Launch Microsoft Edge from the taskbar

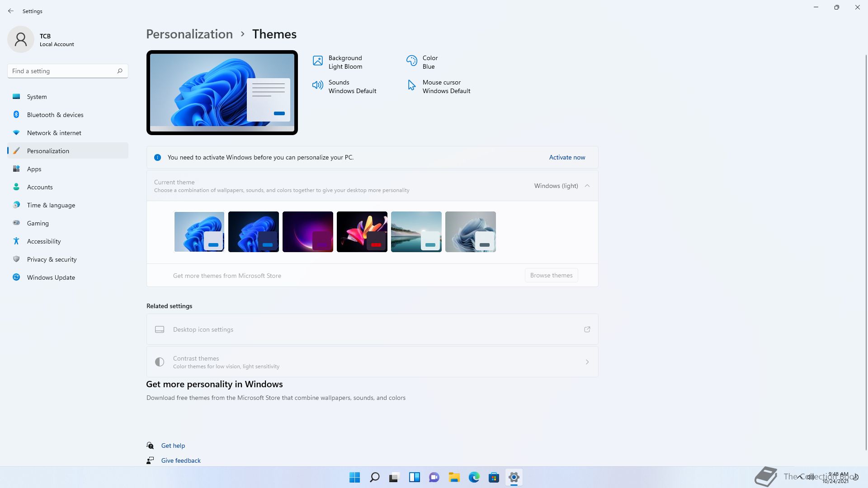(x=474, y=477)
